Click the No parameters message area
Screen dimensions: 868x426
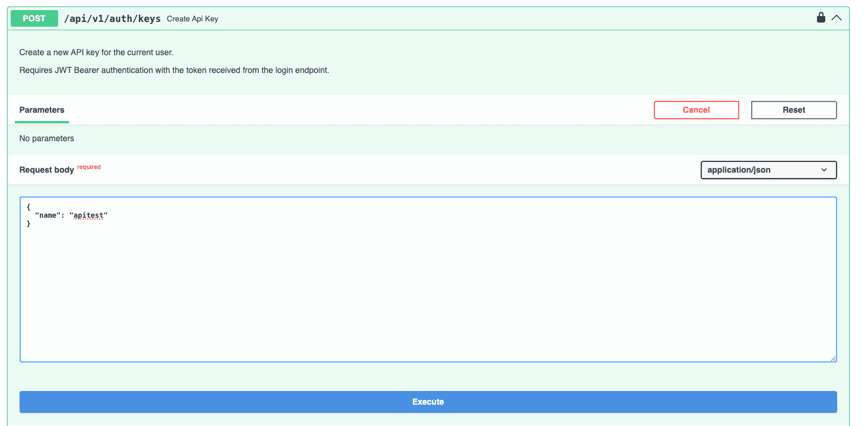click(46, 138)
